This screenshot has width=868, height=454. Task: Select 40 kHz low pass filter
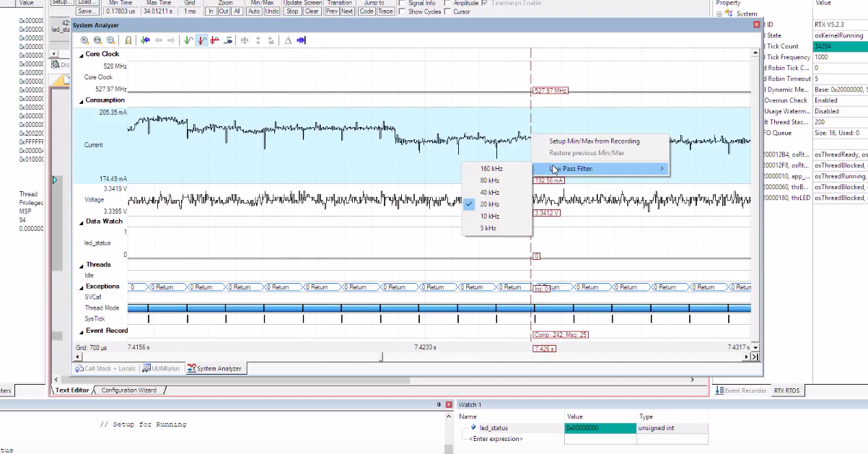[x=490, y=193]
